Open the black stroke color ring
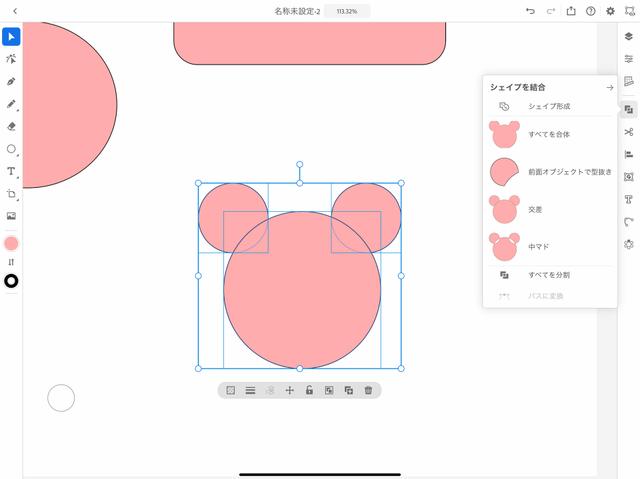 tap(11, 281)
